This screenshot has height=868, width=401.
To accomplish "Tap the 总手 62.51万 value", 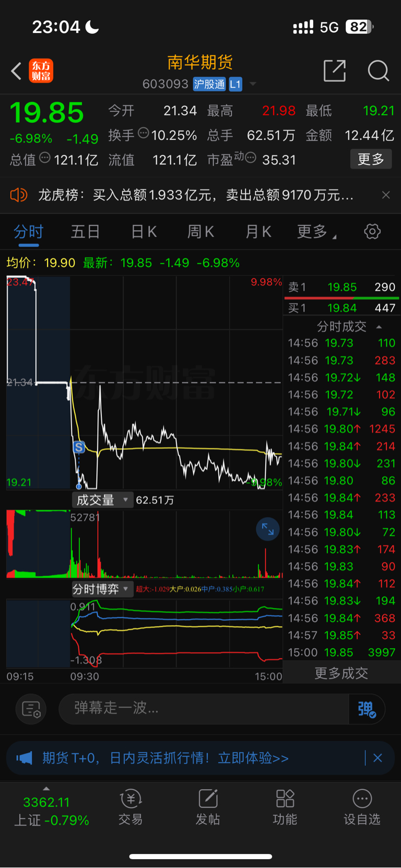I will tap(271, 136).
